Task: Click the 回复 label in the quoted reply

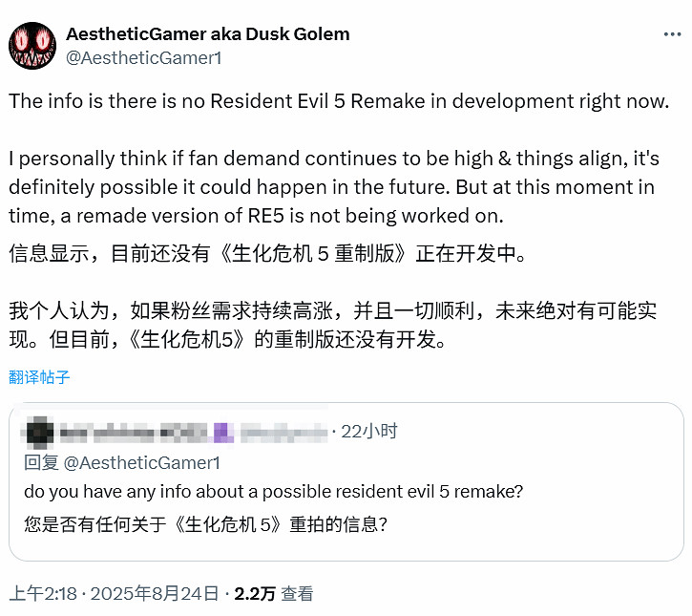Action: pos(41,462)
